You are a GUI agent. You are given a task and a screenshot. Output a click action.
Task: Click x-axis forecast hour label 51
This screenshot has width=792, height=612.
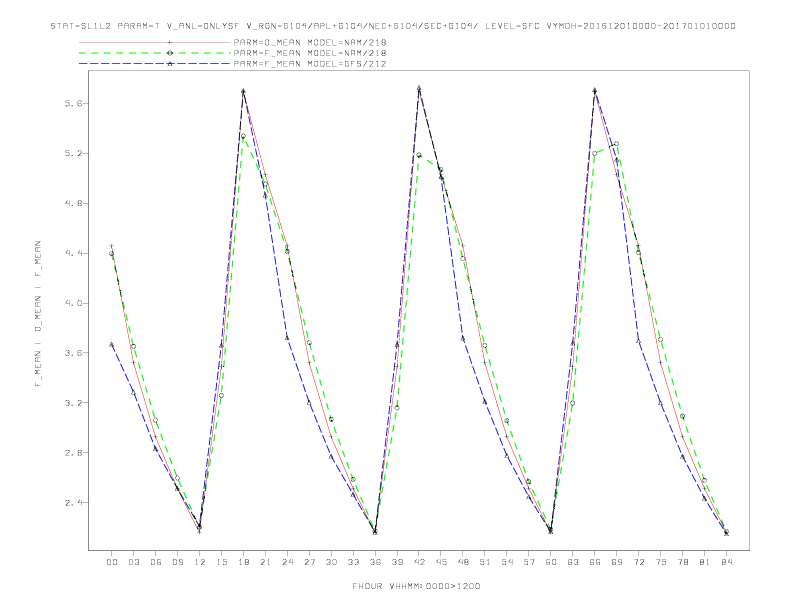click(485, 562)
